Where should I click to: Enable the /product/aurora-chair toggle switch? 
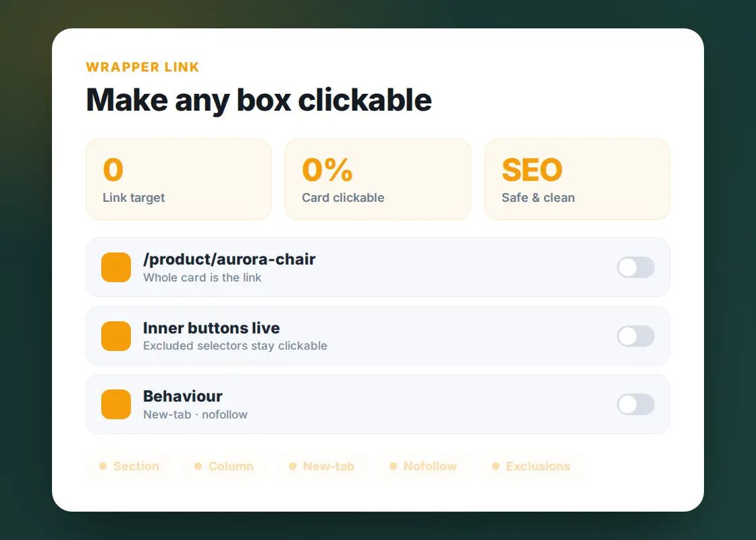[x=635, y=267]
